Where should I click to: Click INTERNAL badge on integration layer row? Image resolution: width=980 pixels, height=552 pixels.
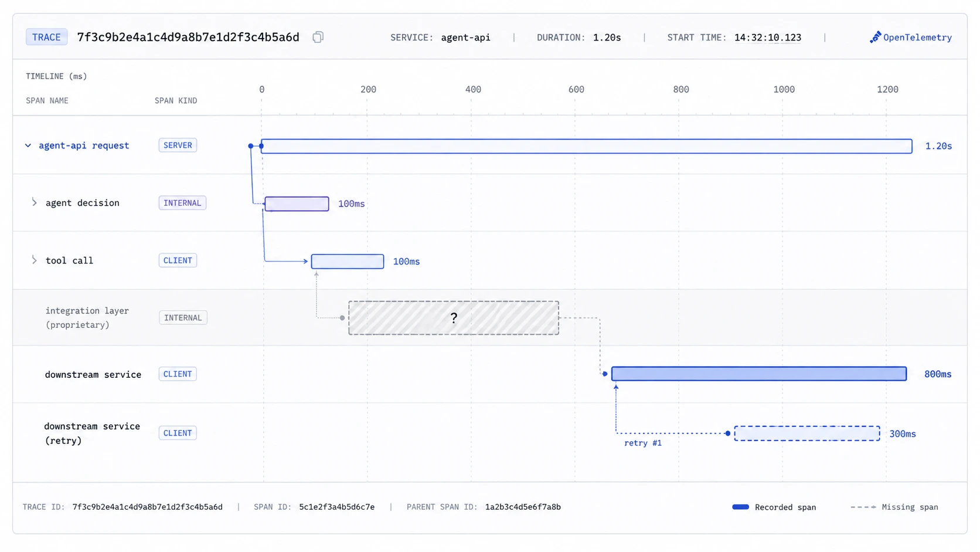pos(183,318)
